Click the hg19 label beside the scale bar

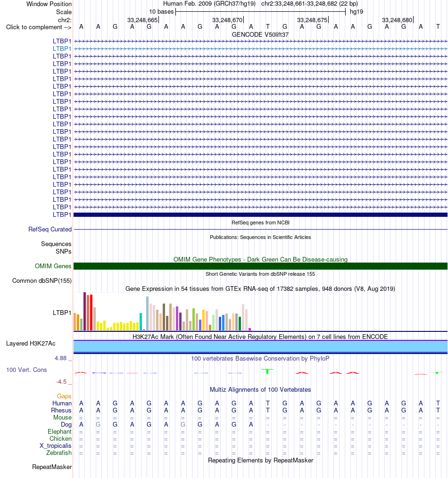[x=357, y=12]
